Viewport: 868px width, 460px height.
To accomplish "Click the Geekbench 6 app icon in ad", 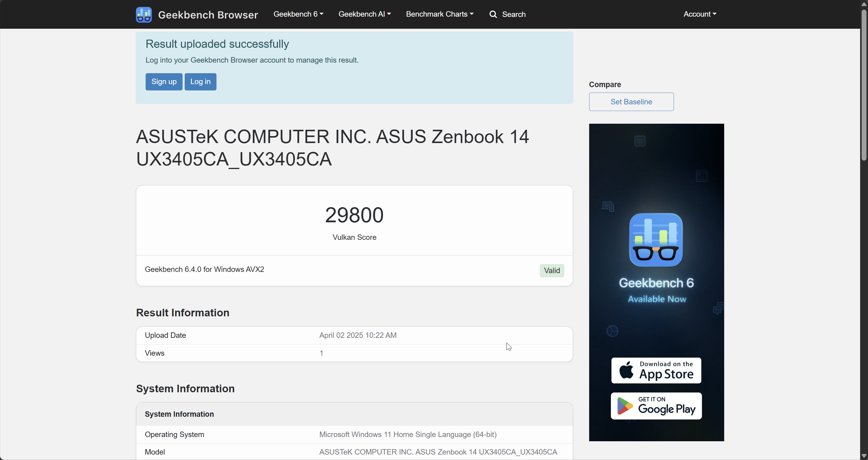I will tap(656, 240).
